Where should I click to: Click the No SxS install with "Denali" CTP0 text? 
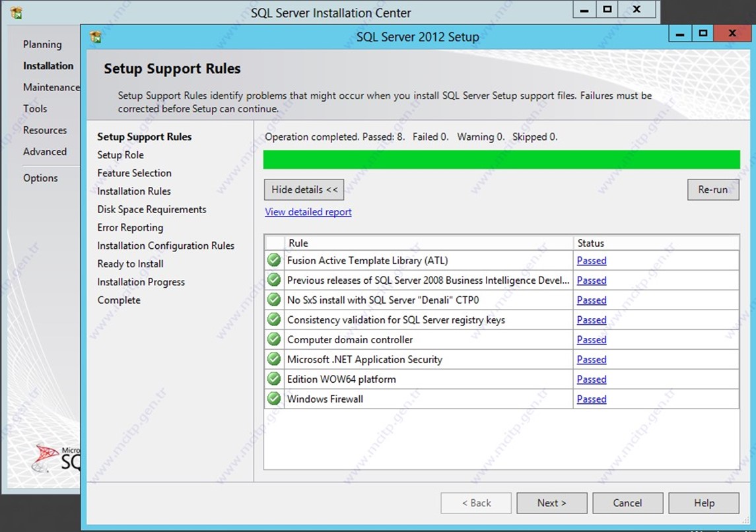383,300
